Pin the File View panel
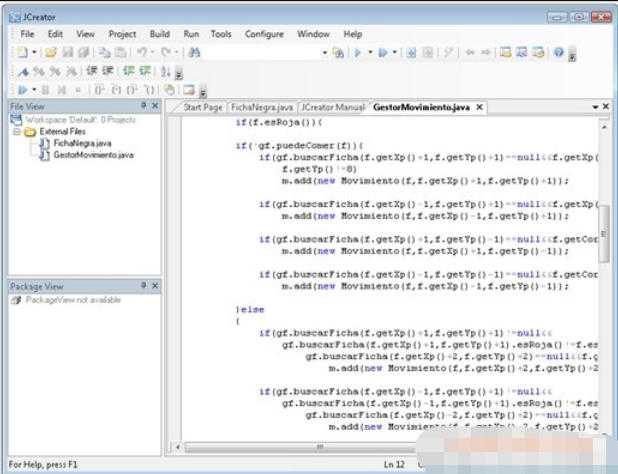Viewport: 618px width, 474px height. coord(143,105)
